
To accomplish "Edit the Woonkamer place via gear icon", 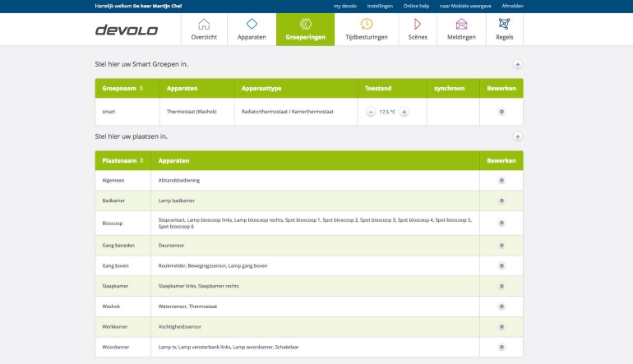I will click(501, 348).
